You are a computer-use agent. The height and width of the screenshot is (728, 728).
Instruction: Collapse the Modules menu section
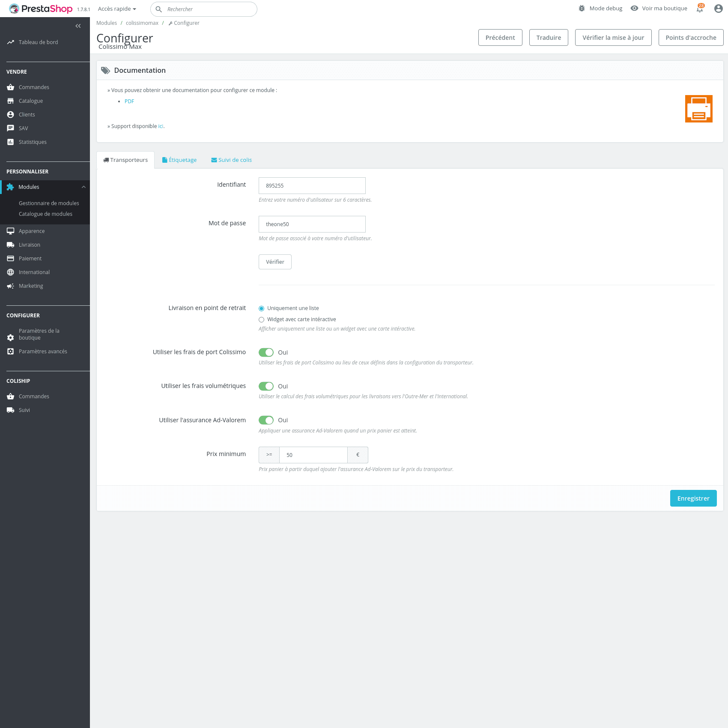84,187
